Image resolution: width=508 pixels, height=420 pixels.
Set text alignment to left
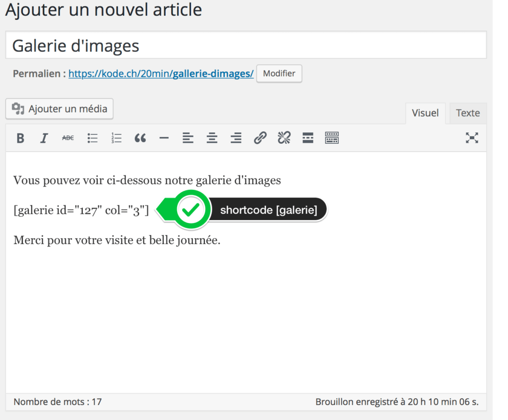click(188, 138)
